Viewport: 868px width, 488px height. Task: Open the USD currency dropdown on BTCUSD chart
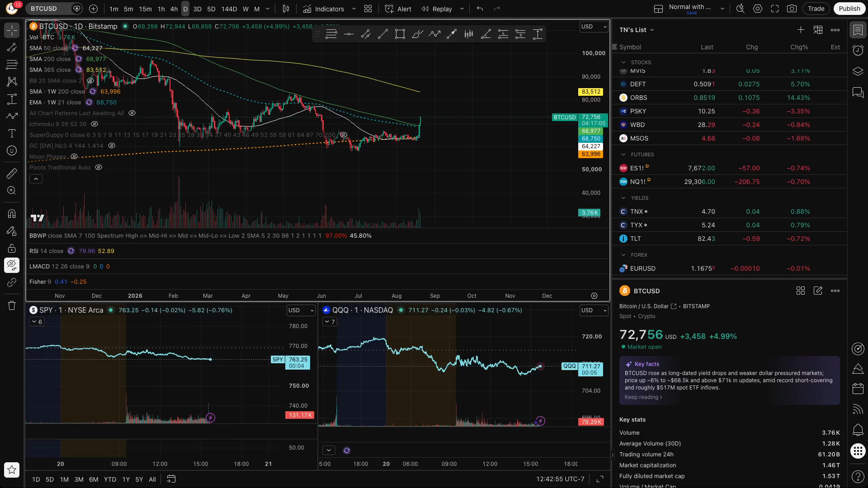(594, 27)
